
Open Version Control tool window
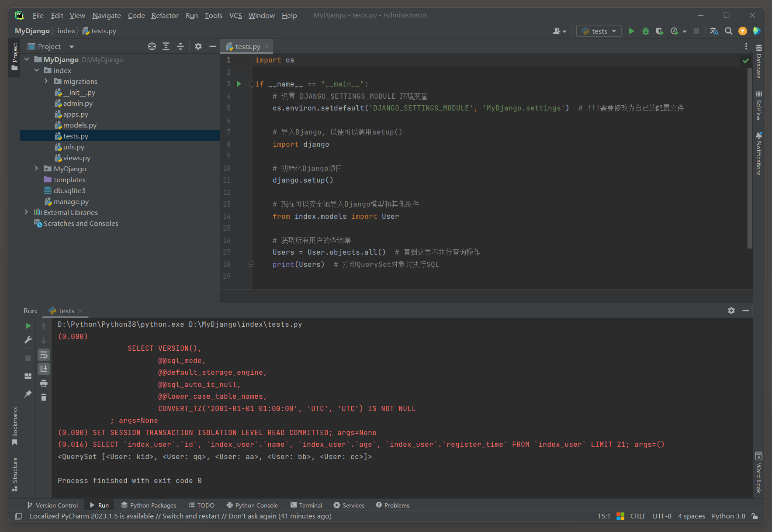click(x=52, y=505)
